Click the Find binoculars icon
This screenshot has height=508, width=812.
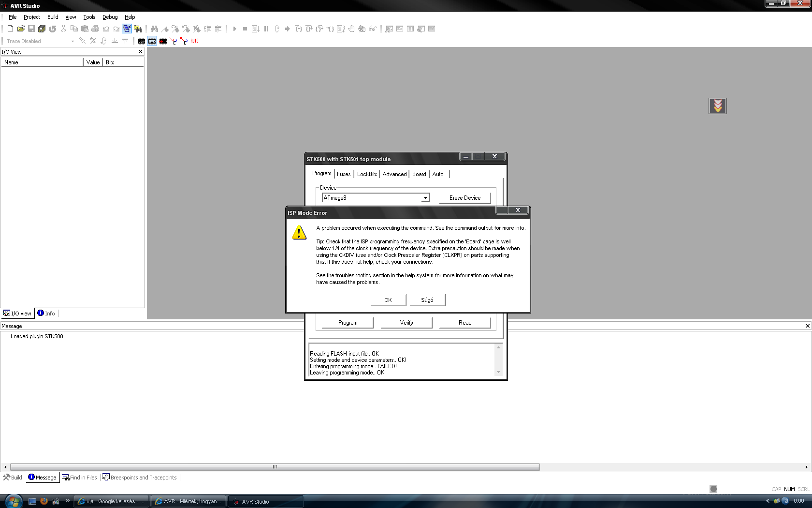[155, 29]
